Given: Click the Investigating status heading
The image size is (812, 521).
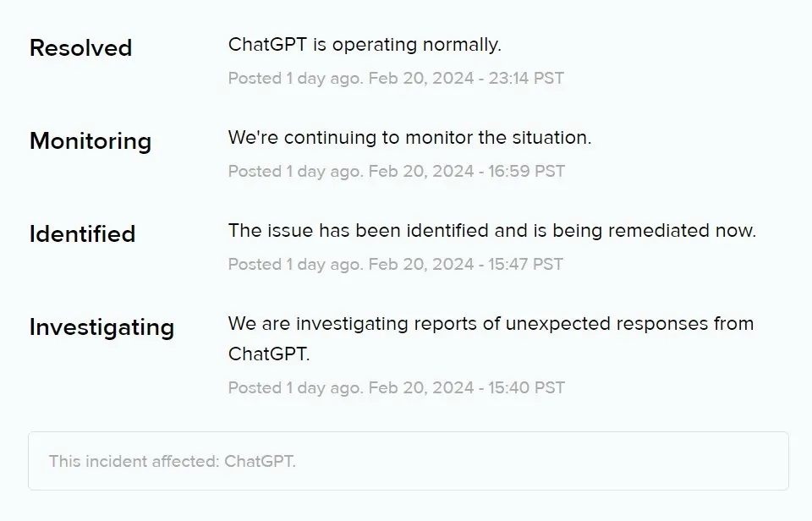Looking at the screenshot, I should tap(101, 327).
